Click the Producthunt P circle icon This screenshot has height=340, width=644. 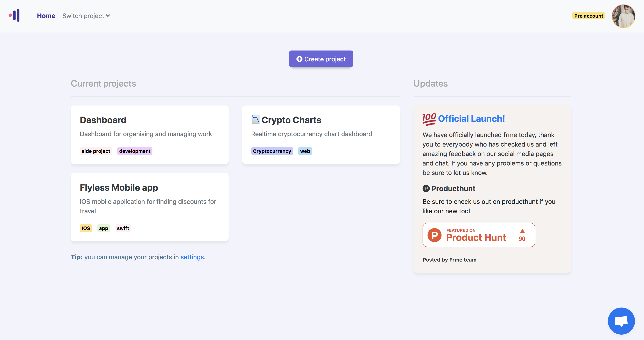(x=426, y=188)
